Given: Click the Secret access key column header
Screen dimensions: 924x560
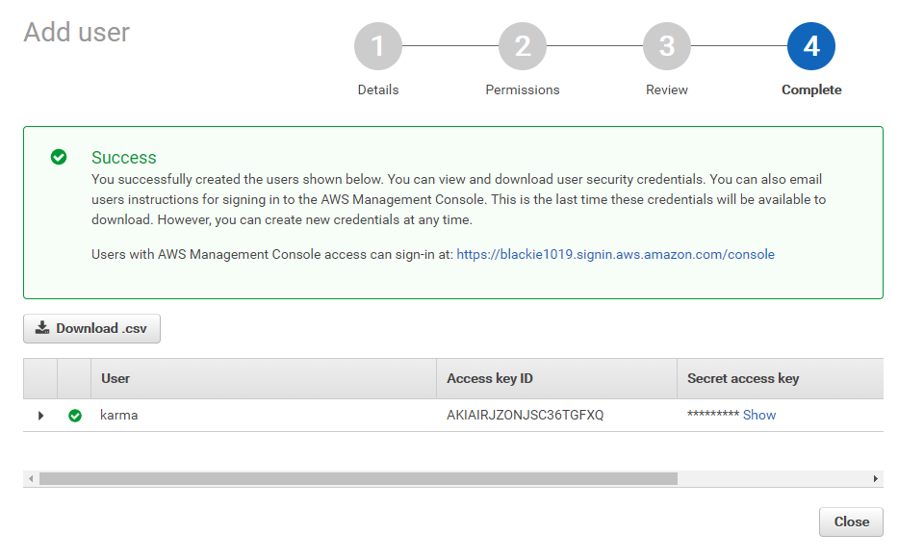Looking at the screenshot, I should tap(743, 378).
